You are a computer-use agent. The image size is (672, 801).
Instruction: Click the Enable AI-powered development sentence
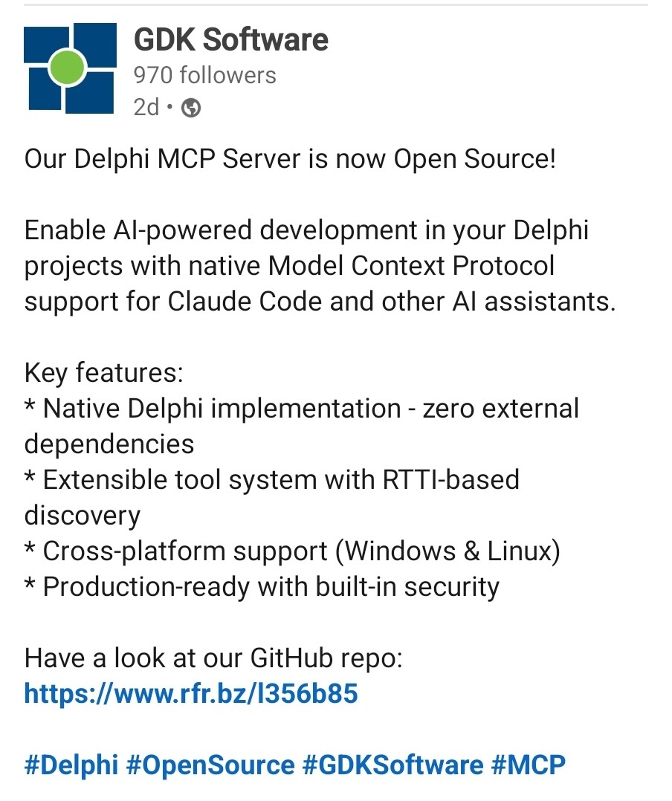pos(320,266)
